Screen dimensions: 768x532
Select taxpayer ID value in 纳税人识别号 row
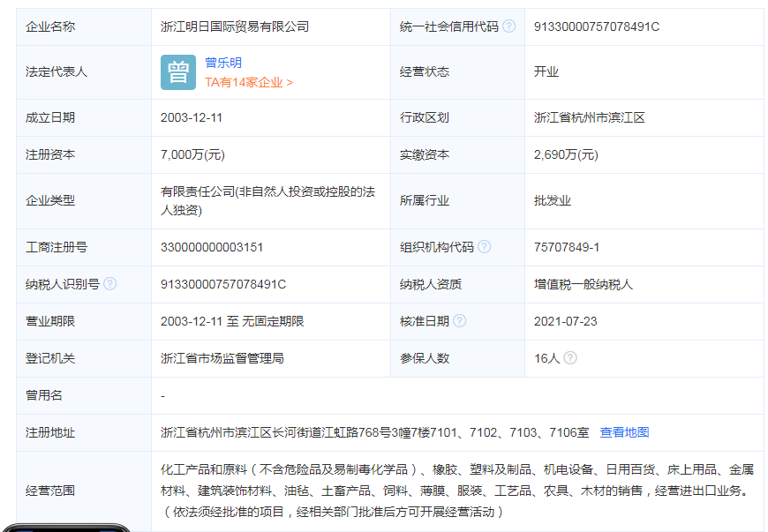coord(223,284)
